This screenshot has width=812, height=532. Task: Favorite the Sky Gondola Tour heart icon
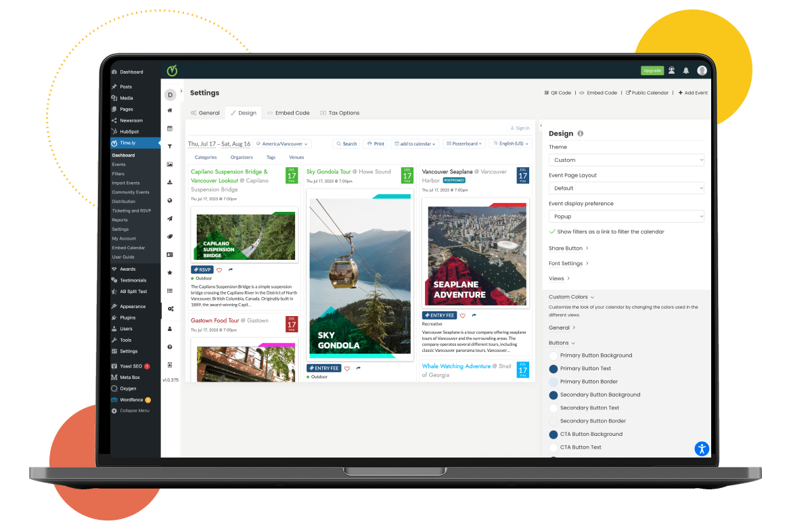[x=347, y=368]
